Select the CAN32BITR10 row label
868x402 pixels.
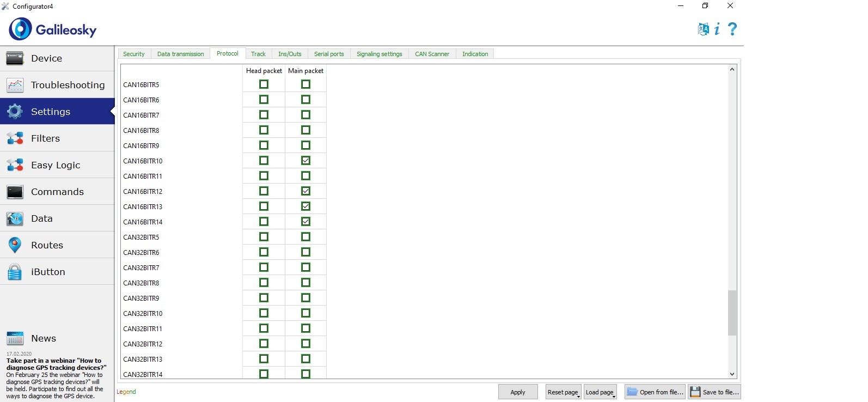pyautogui.click(x=143, y=314)
